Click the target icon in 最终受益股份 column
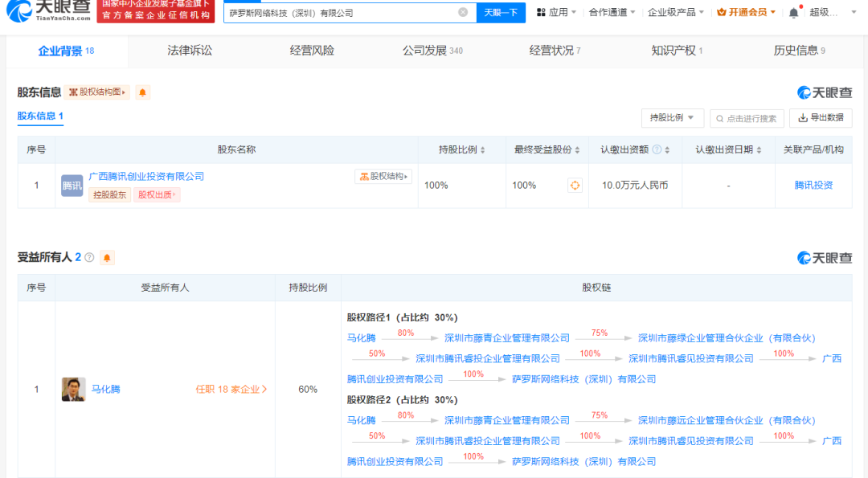868x478 pixels. pos(575,186)
